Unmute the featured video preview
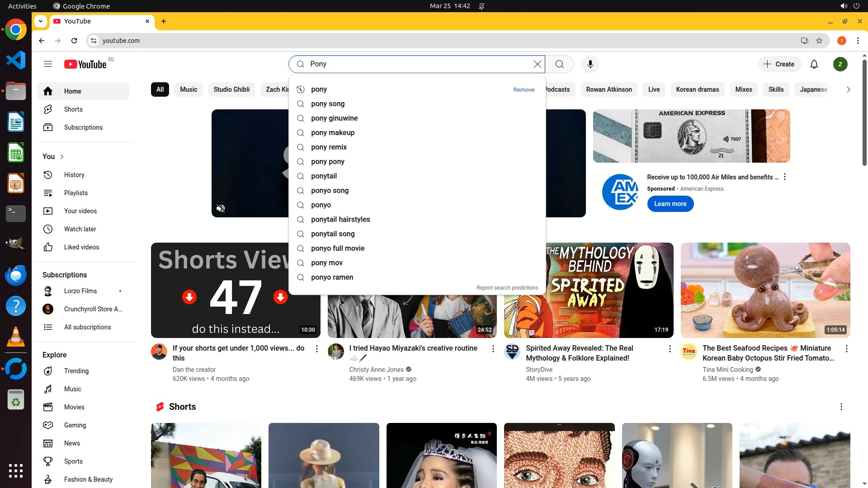The height and width of the screenshot is (488, 868). [221, 208]
